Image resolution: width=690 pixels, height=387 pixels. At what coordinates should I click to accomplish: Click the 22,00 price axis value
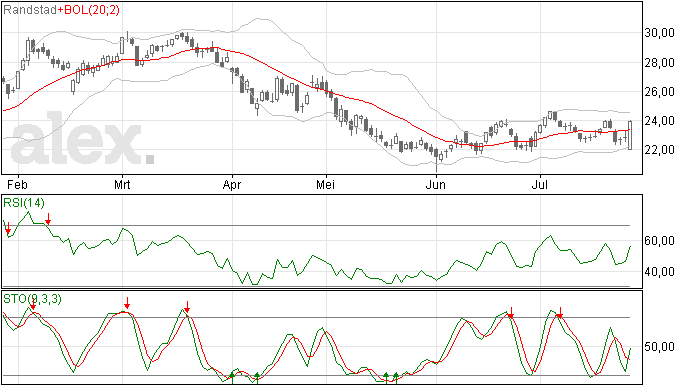(659, 150)
